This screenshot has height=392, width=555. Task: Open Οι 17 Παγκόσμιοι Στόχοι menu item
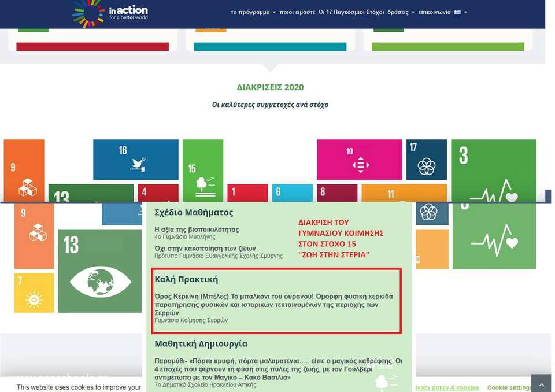coord(351,12)
